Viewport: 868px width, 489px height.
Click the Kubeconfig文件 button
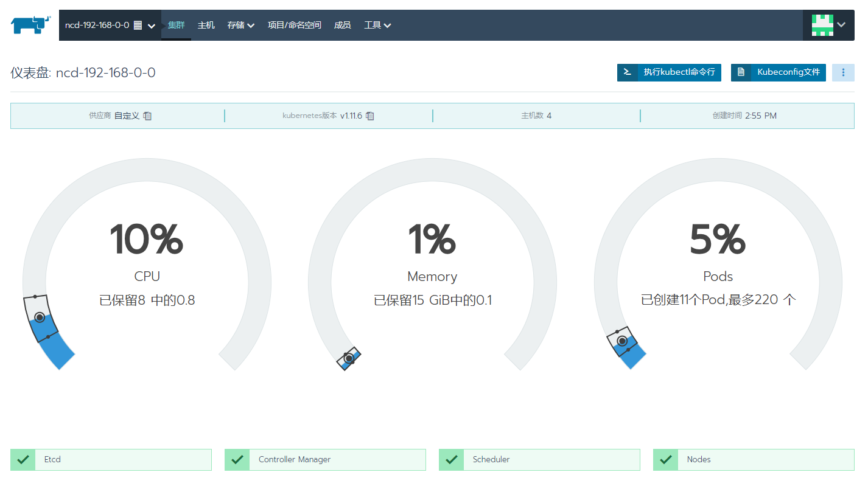click(779, 72)
